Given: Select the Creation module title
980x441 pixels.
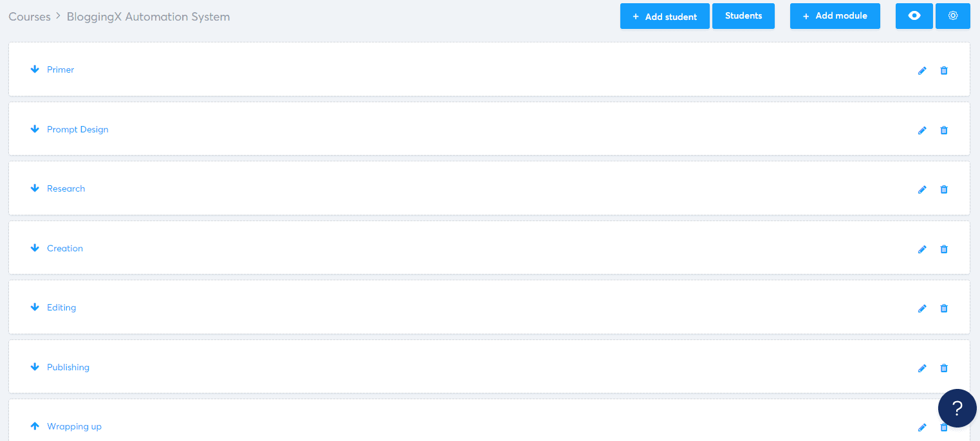Looking at the screenshot, I should (x=65, y=248).
